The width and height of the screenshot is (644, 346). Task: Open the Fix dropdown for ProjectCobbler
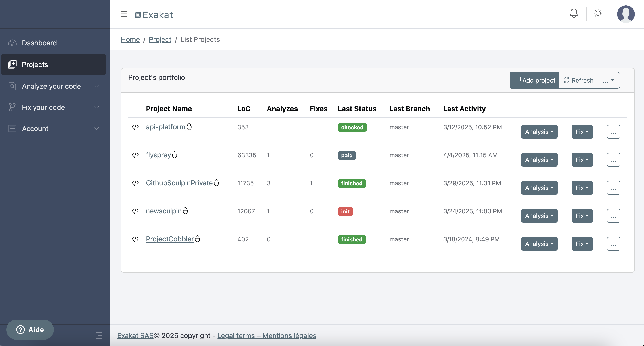click(582, 244)
